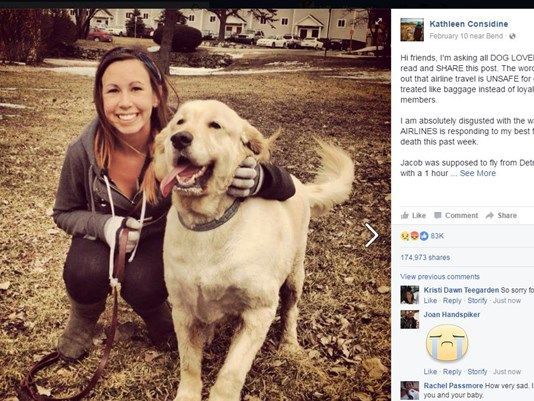Click Joan Handspiker's avatar
This screenshot has height=401, width=534.
tap(409, 319)
